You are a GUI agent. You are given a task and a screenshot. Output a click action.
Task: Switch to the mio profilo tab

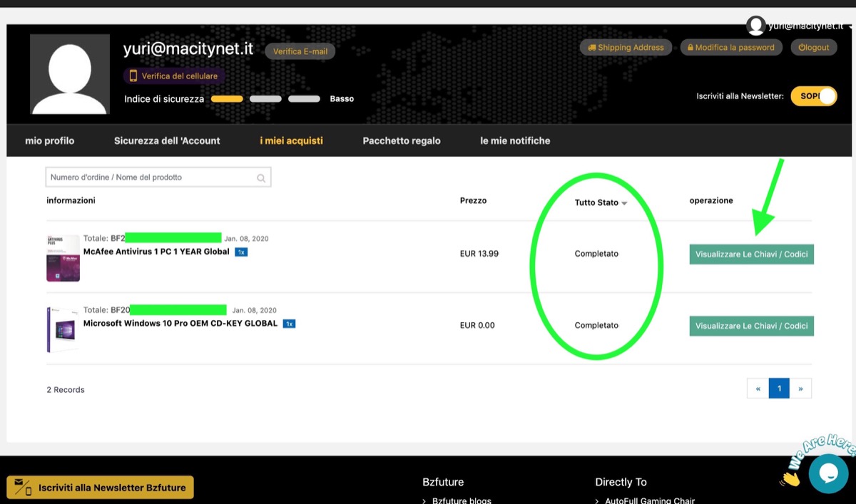click(x=50, y=140)
